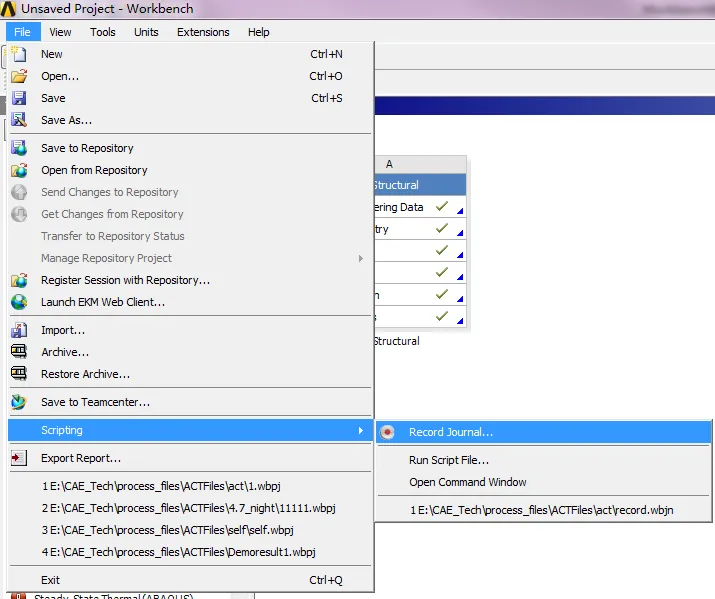This screenshot has width=715, height=599.
Task: Open the Tools menu
Action: pyautogui.click(x=103, y=32)
